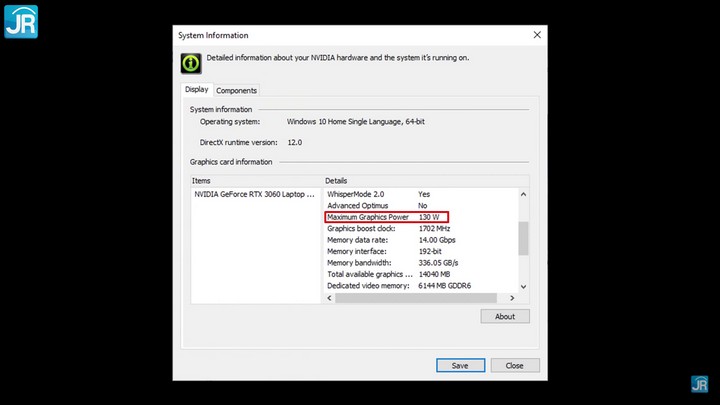
Task: Select the Memory interface row
Action: point(421,252)
